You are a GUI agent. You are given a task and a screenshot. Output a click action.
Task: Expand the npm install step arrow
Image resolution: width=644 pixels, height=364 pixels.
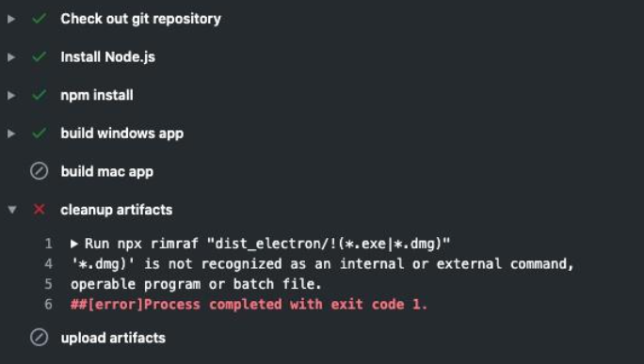coord(11,95)
